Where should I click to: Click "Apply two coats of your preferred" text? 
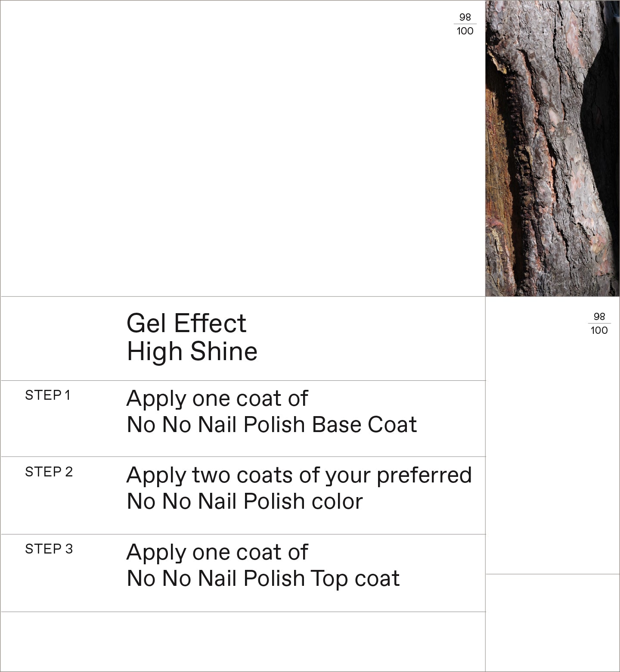[x=299, y=475]
